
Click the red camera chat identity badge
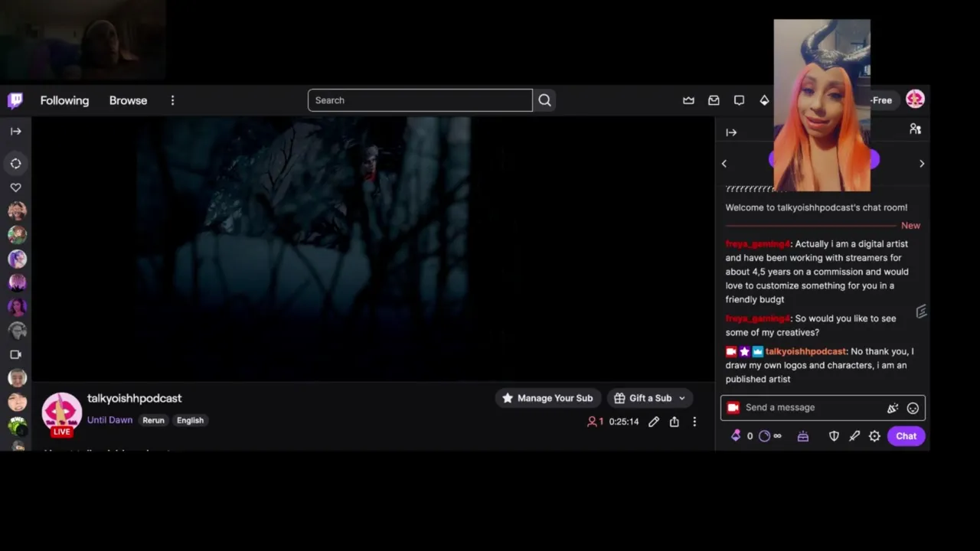pyautogui.click(x=733, y=408)
